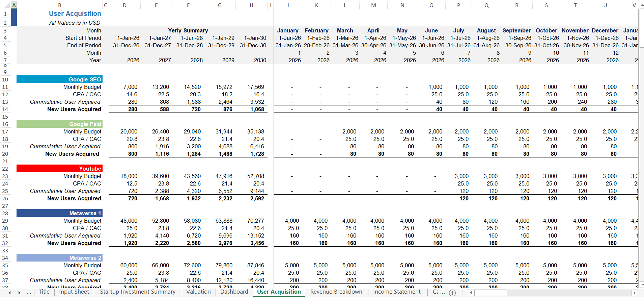This screenshot has height=297, width=644.
Task: Open the Title sheet tab
Action: (44, 292)
